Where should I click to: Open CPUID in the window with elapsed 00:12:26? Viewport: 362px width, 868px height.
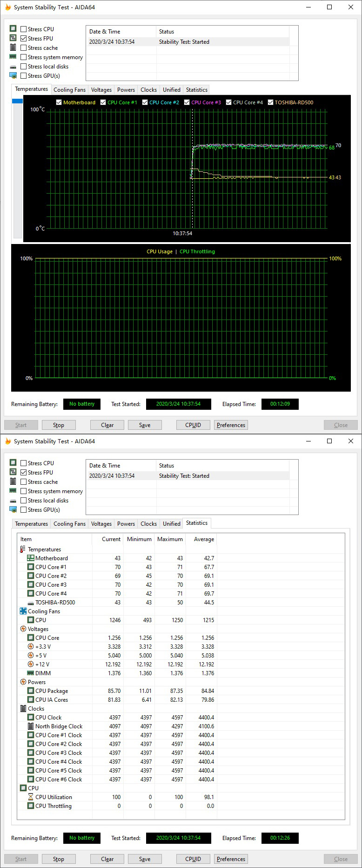pos(193,859)
